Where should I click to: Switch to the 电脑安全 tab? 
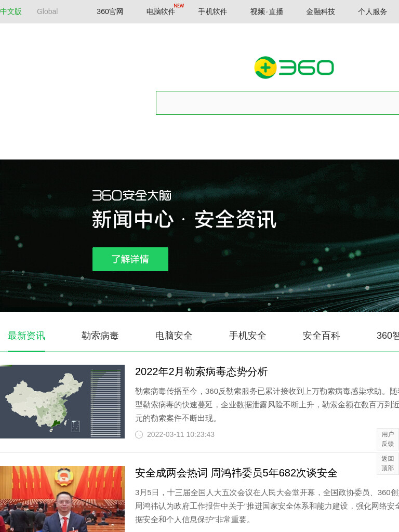174,336
